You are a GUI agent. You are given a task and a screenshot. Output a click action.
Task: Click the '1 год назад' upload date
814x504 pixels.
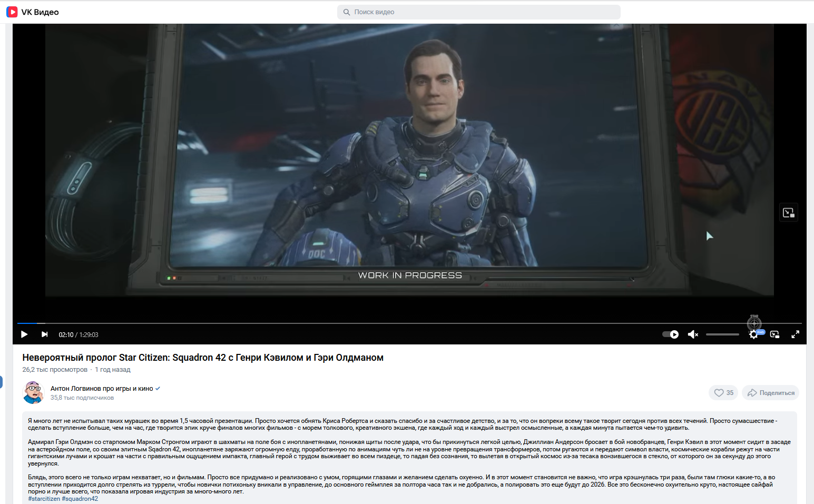112,370
